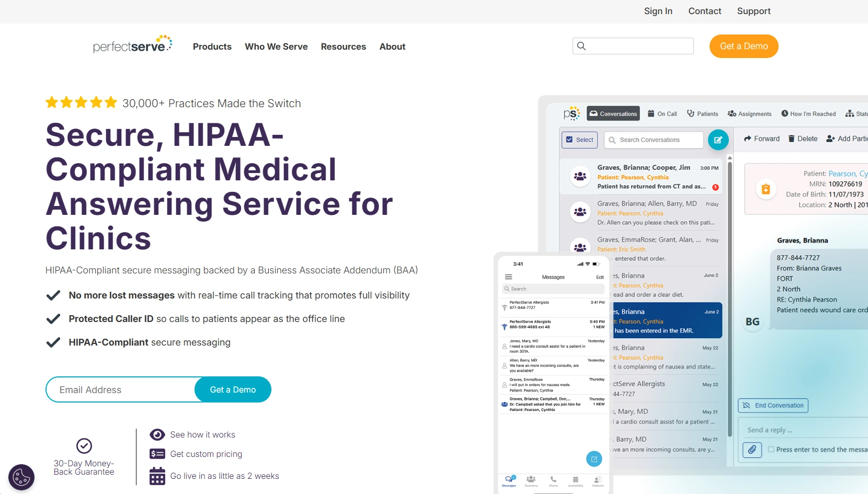The width and height of the screenshot is (868, 494).
Task: Open the How I'm Reached tab
Action: [x=808, y=113]
